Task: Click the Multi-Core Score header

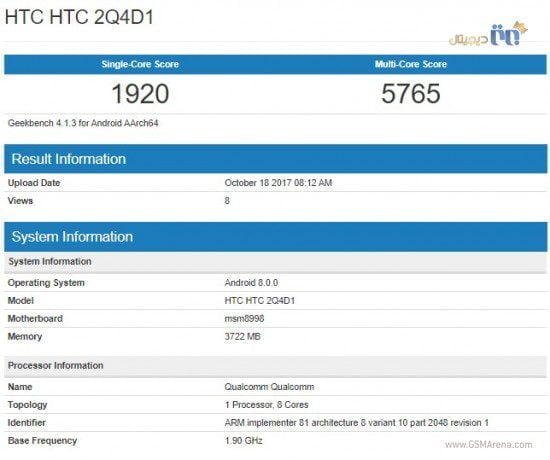Action: tap(411, 64)
